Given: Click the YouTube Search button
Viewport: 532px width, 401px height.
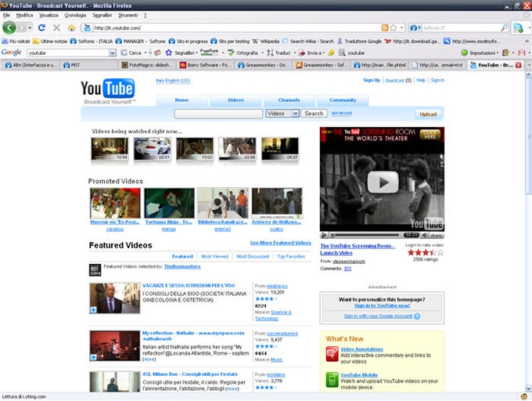Looking at the screenshot, I should (x=314, y=114).
